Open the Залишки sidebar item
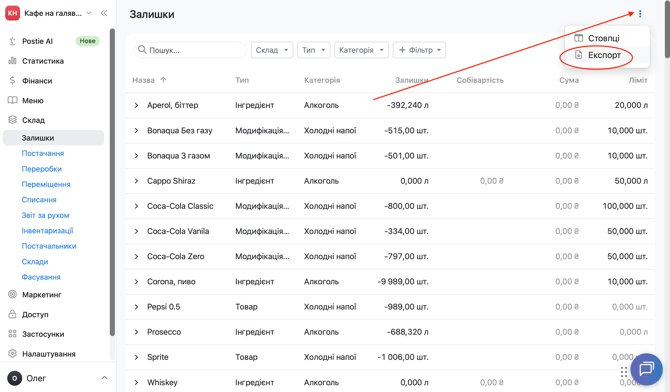670x392 pixels. [53, 138]
